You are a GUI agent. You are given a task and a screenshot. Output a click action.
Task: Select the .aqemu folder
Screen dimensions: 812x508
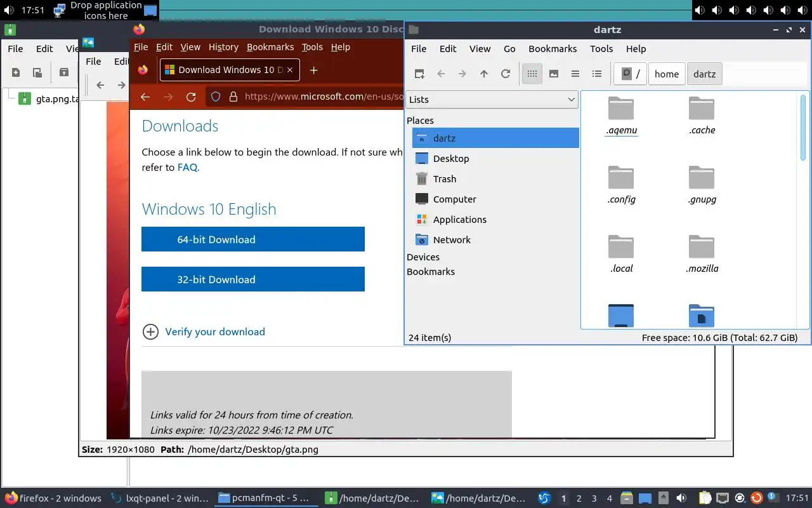621,116
